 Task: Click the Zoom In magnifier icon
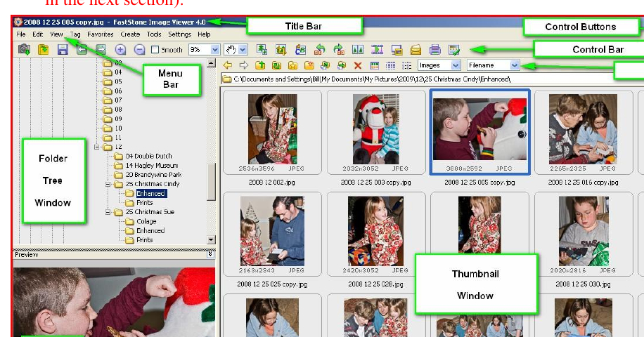tap(120, 50)
